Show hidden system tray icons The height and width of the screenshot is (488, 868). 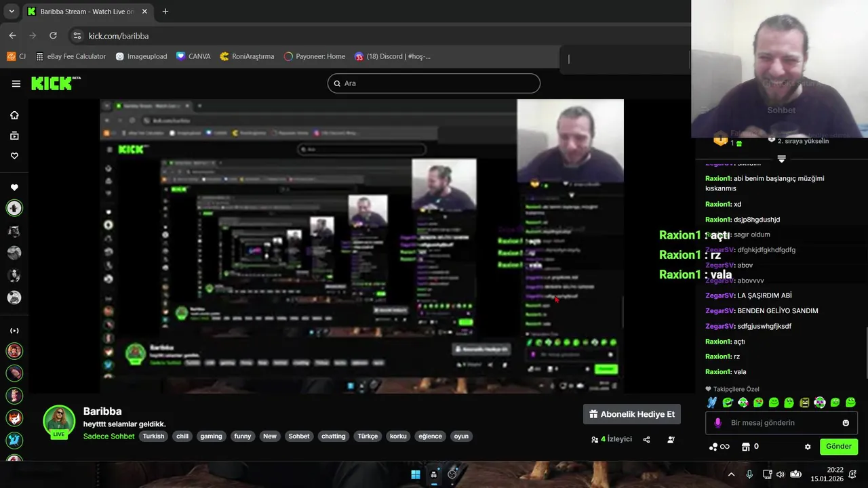pyautogui.click(x=731, y=474)
